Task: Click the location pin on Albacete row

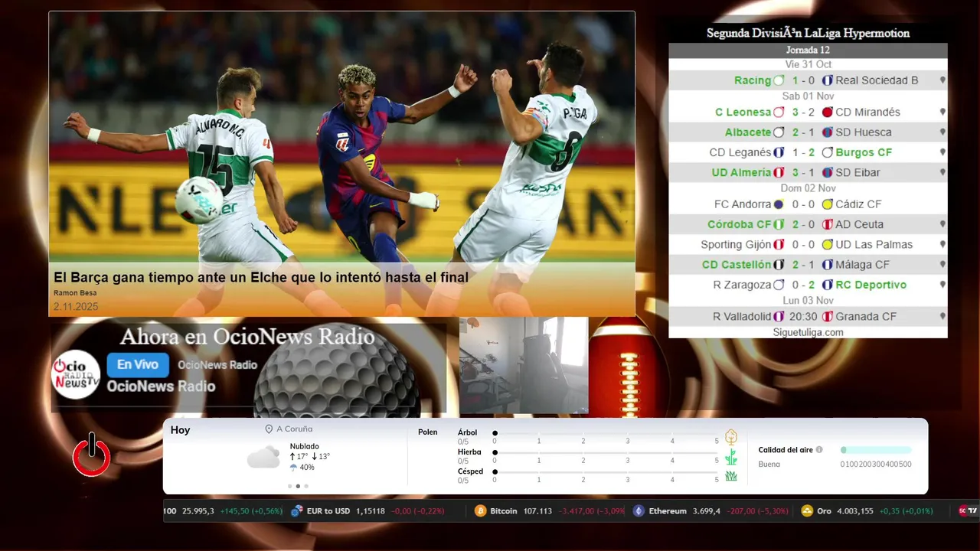Action: pyautogui.click(x=942, y=132)
